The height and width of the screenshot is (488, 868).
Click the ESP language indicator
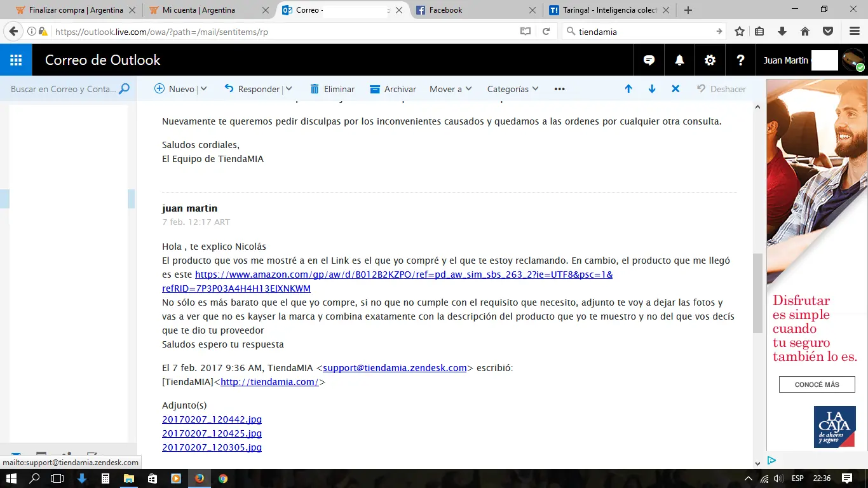click(x=797, y=478)
